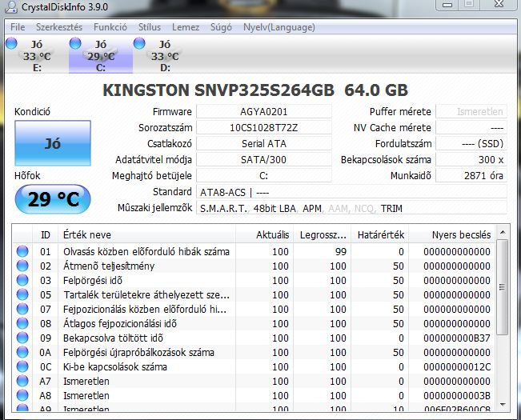Select row Bekapcsolva töltött idő
The height and width of the screenshot is (420, 521).
pyautogui.click(x=254, y=338)
